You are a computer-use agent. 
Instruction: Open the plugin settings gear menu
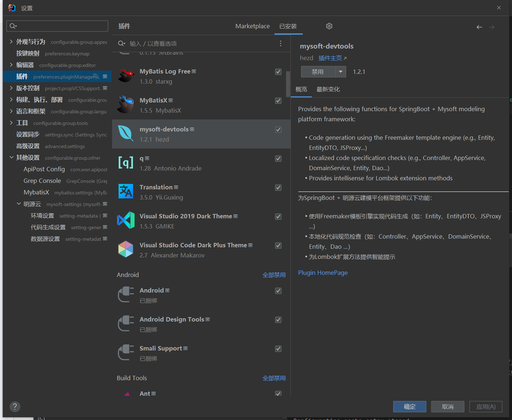pyautogui.click(x=329, y=26)
